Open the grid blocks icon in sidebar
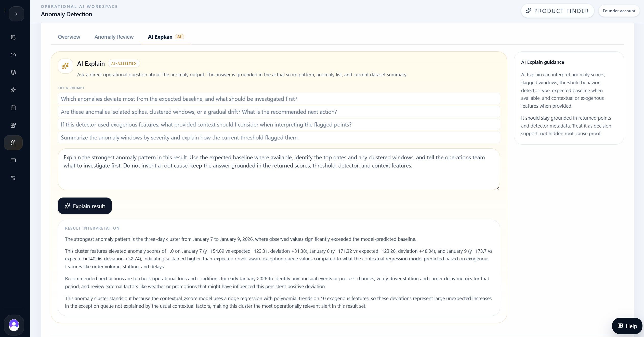Image resolution: width=644 pixels, height=337 pixels. [x=13, y=125]
